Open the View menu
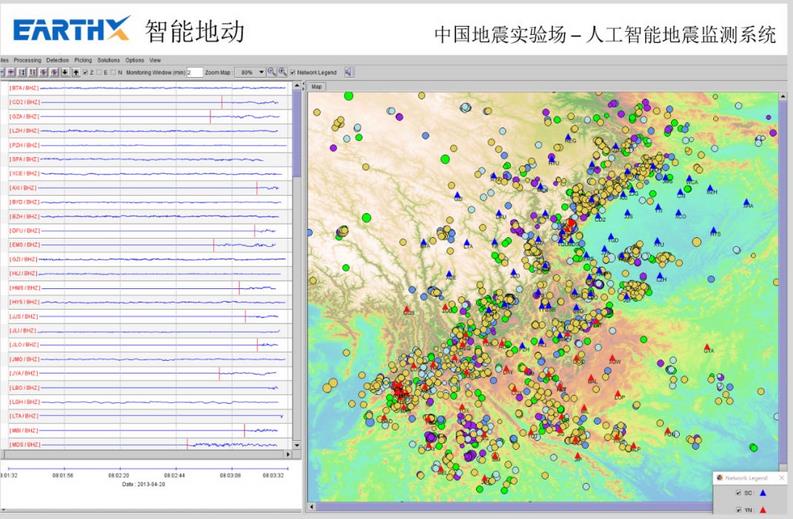The width and height of the screenshot is (793, 519). pos(155,60)
